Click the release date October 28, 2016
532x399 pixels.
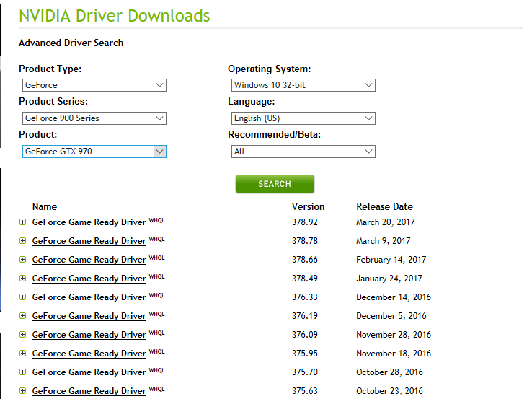click(x=389, y=372)
